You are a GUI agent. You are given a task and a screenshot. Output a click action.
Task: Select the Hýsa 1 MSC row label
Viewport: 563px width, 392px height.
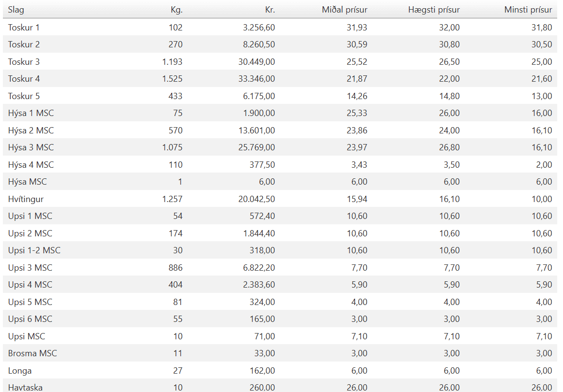pos(31,113)
